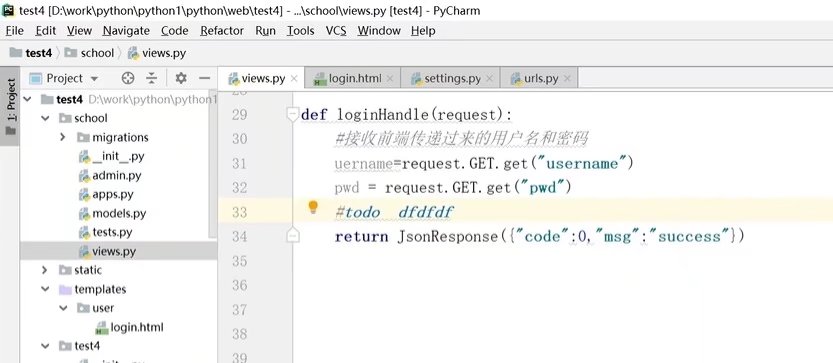Close the urls.py editor tab
This screenshot has width=833, height=363.
click(567, 79)
